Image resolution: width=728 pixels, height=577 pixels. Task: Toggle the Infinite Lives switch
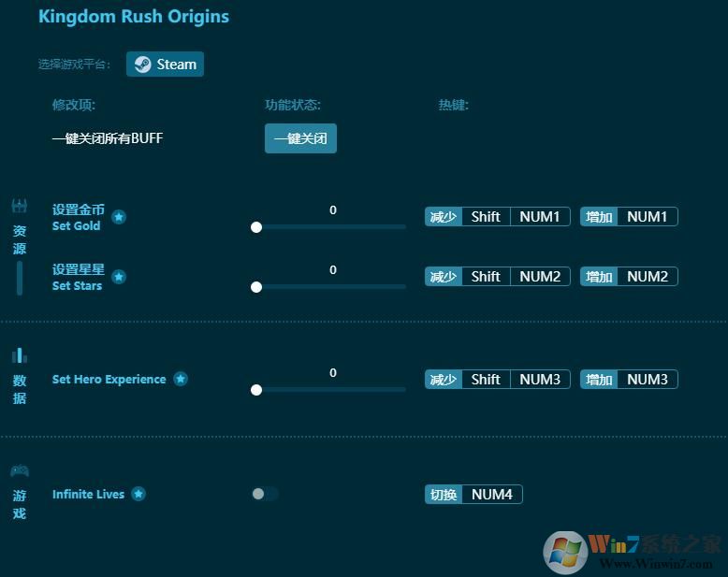pyautogui.click(x=265, y=494)
